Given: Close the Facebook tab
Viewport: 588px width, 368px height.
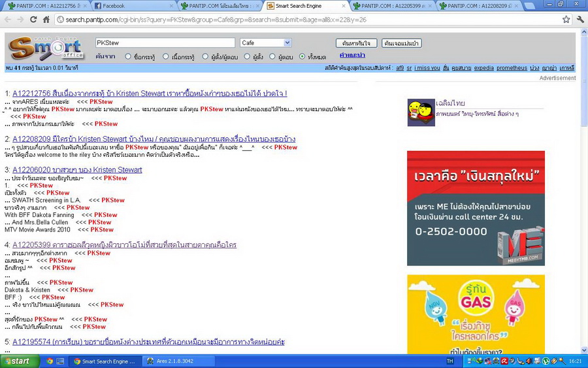Looking at the screenshot, I should 171,6.
